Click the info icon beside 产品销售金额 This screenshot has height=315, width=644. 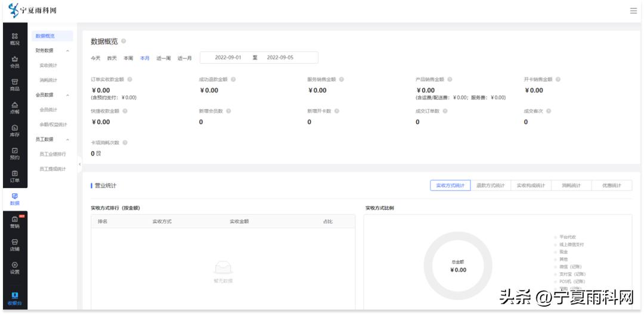(x=450, y=80)
